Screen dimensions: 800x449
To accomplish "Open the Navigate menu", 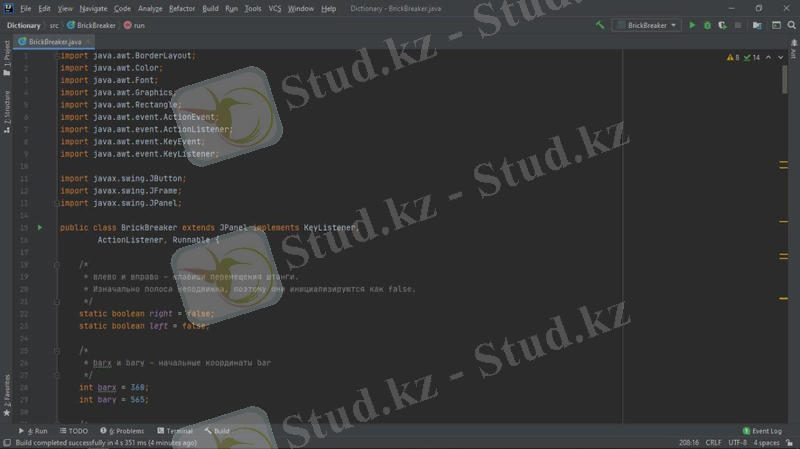I will click(93, 9).
